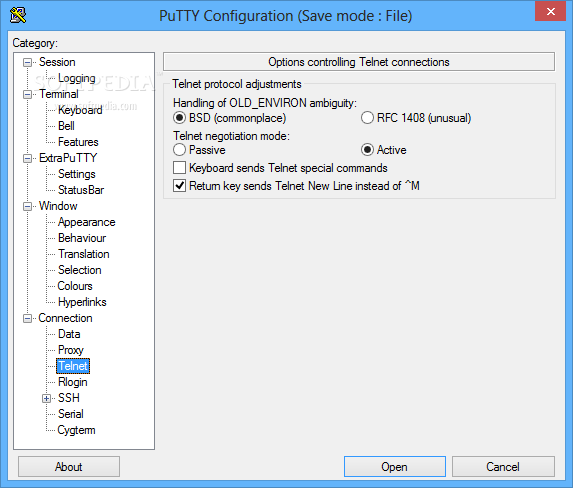The width and height of the screenshot is (573, 488).
Task: Open the Logging category
Action: (x=76, y=78)
